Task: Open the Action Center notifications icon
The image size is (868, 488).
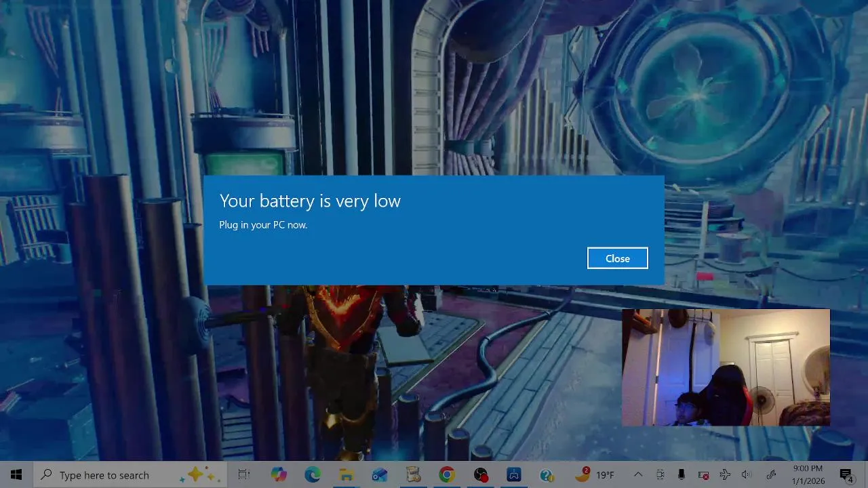Action: coord(847,474)
